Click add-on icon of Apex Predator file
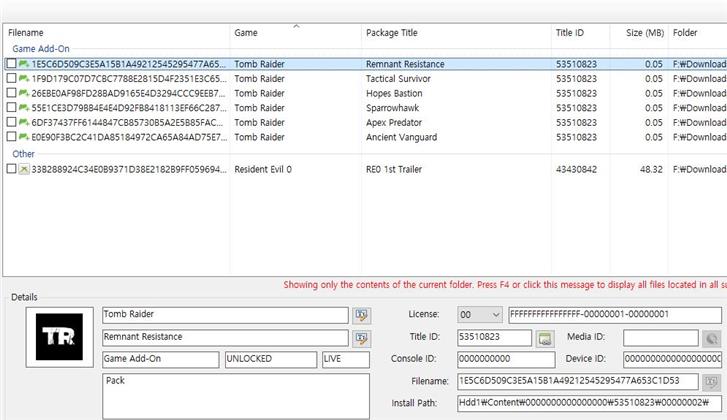 click(24, 122)
